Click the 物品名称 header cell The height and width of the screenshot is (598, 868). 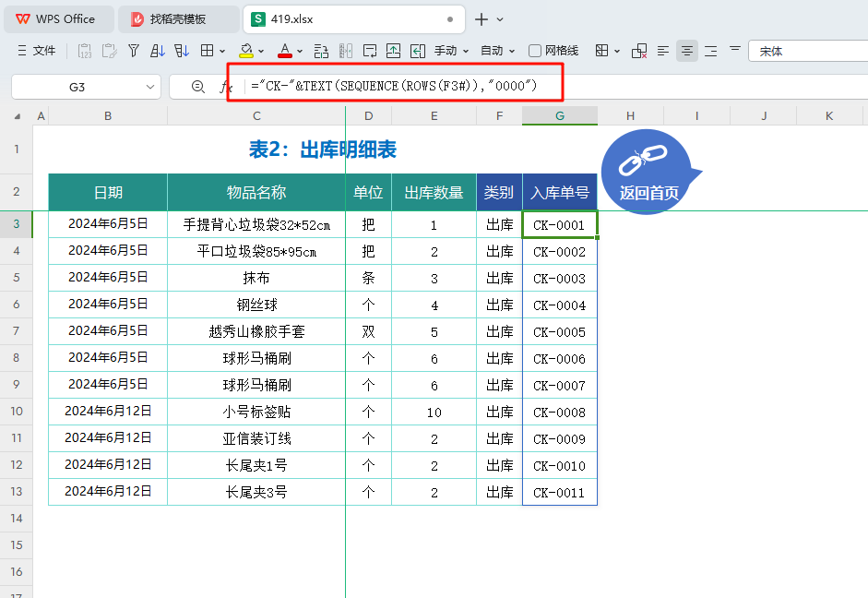[256, 192]
